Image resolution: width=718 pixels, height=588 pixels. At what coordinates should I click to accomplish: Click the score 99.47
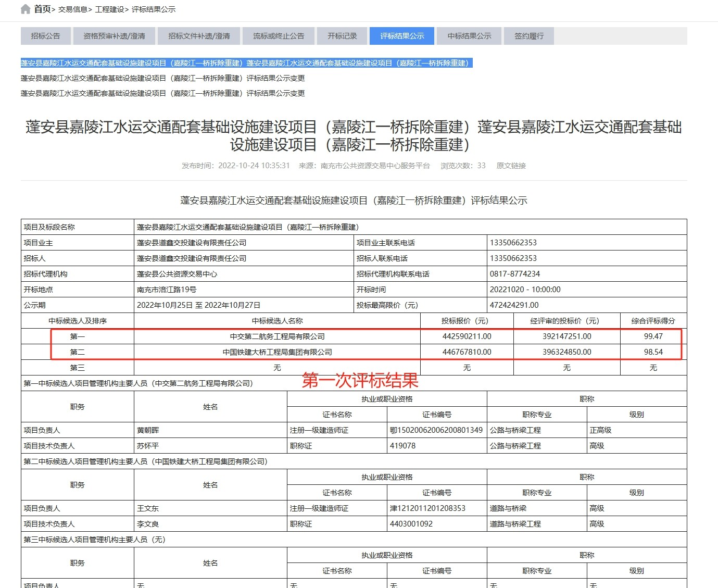653,336
